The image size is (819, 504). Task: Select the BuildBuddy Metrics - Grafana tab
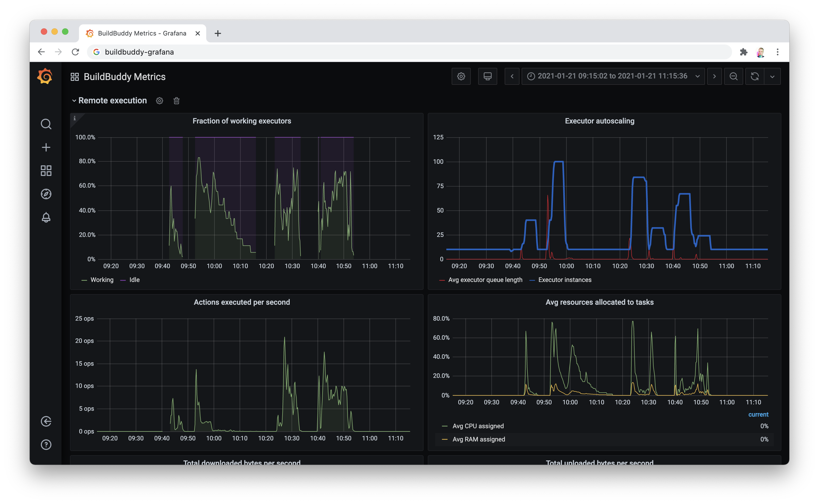(x=142, y=33)
